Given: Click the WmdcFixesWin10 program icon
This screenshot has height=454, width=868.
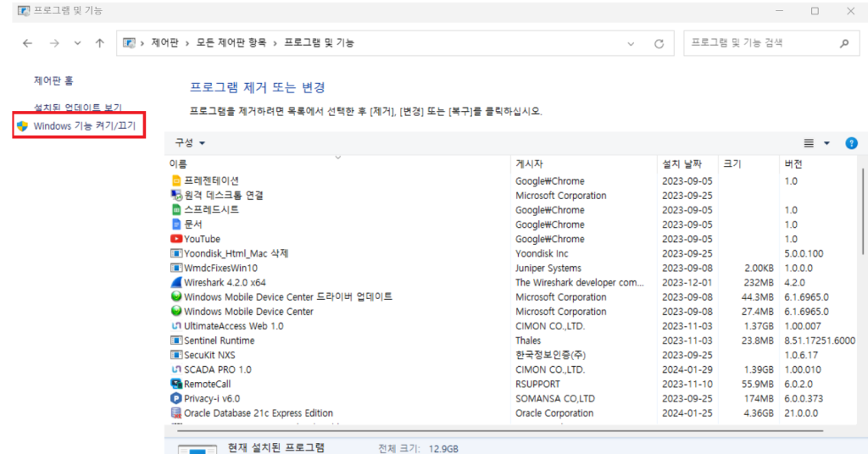Looking at the screenshot, I should tap(176, 268).
